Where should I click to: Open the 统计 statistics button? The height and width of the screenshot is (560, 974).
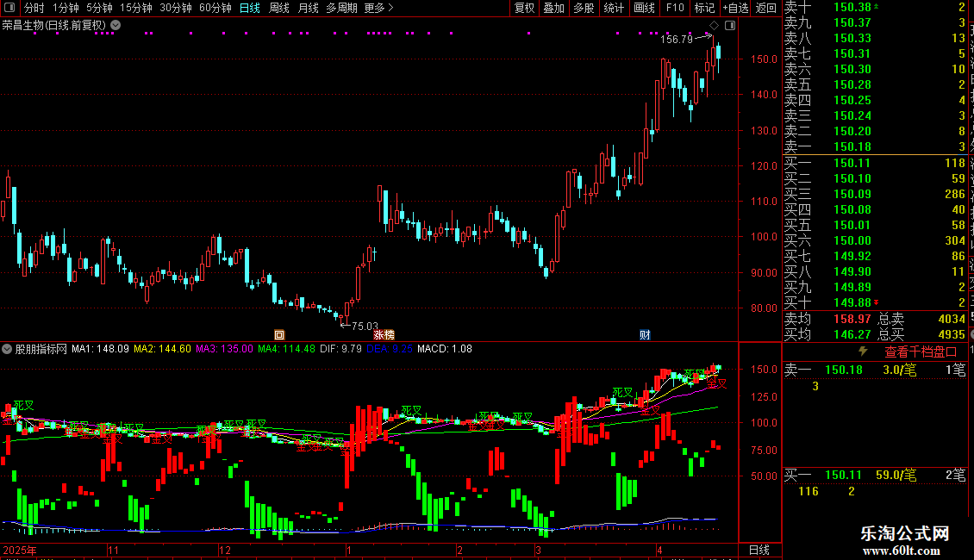click(x=614, y=8)
